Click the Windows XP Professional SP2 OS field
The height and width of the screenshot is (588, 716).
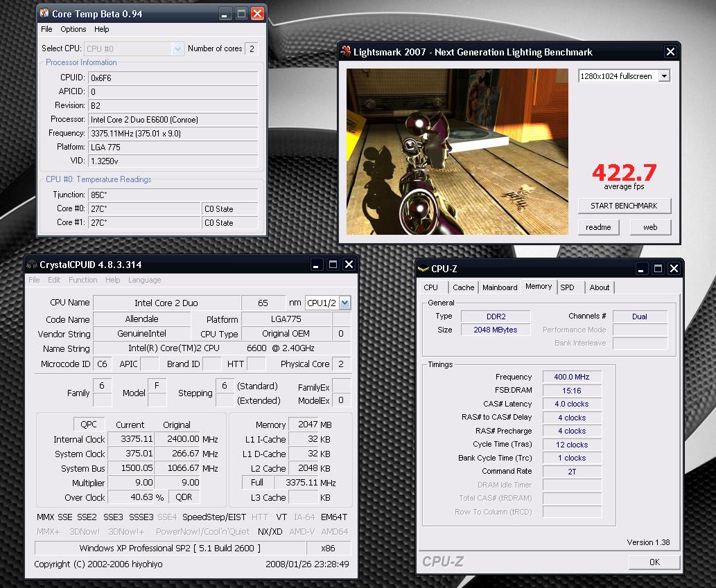click(170, 548)
